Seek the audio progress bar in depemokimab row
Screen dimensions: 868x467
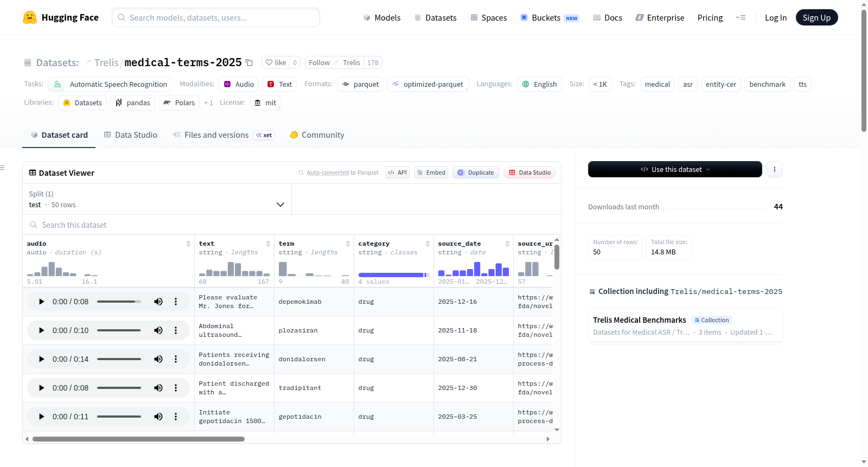click(119, 302)
